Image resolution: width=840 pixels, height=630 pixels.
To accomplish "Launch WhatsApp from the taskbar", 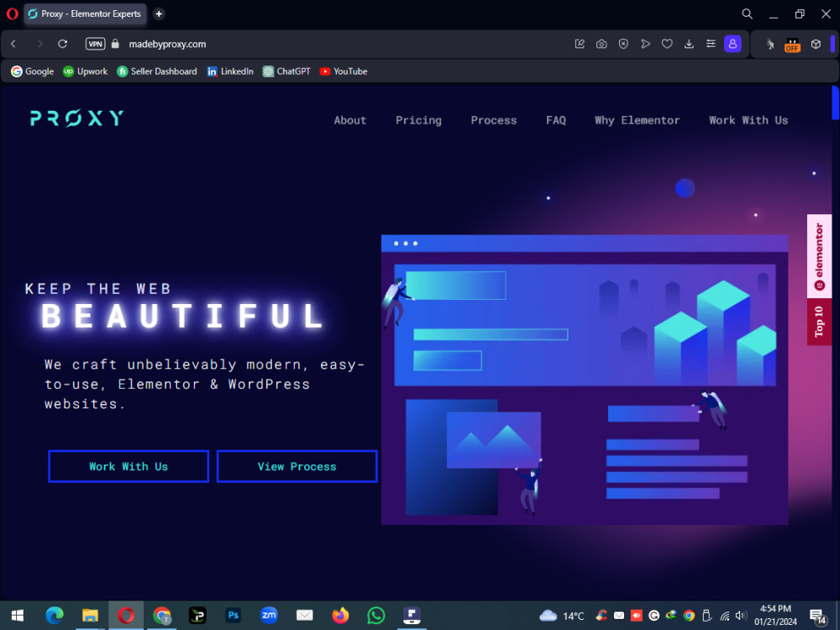I will 375,616.
